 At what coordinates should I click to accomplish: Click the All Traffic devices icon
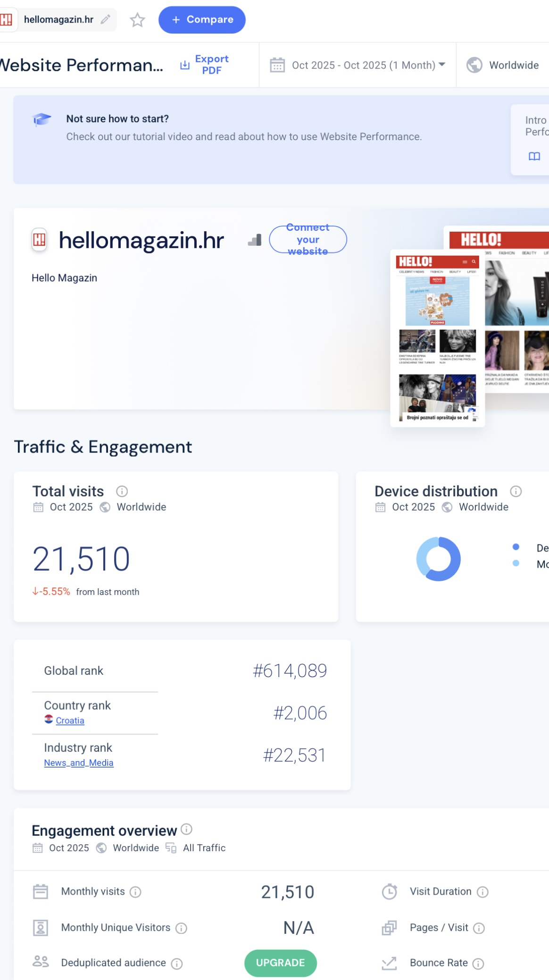171,848
